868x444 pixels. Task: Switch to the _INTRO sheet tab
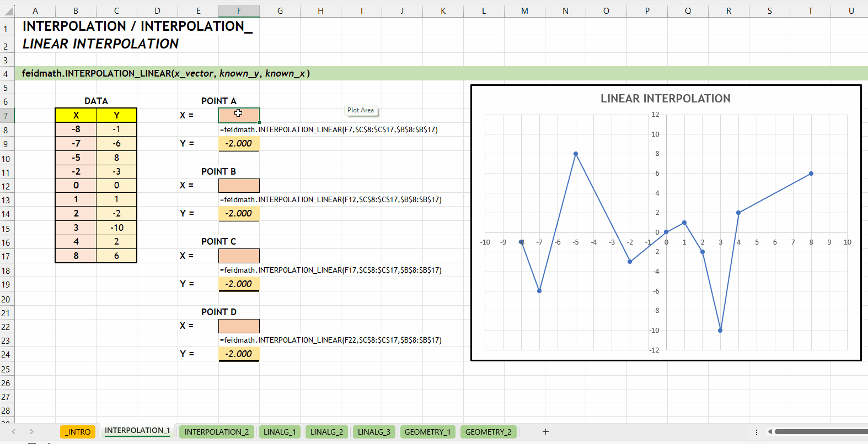[x=78, y=432]
